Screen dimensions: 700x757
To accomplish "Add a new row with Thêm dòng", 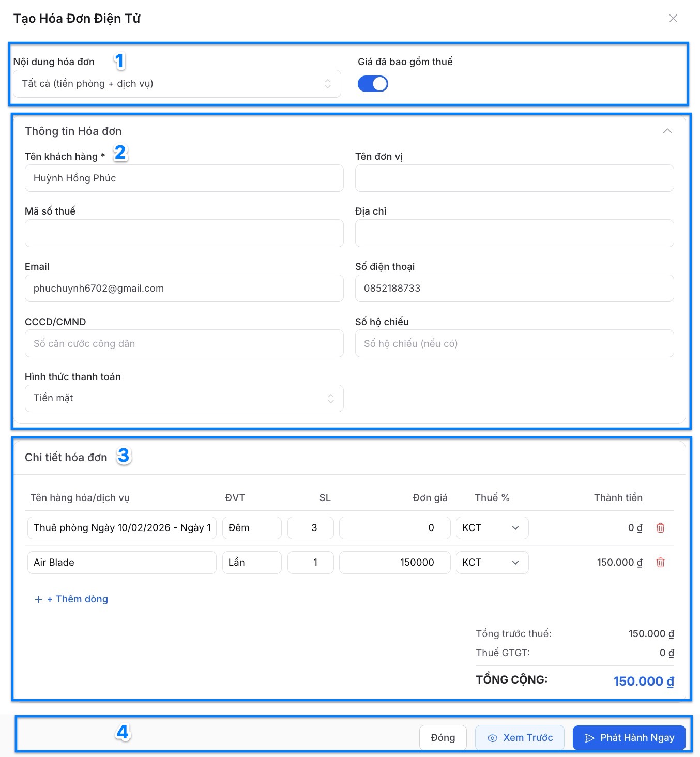I will [71, 599].
